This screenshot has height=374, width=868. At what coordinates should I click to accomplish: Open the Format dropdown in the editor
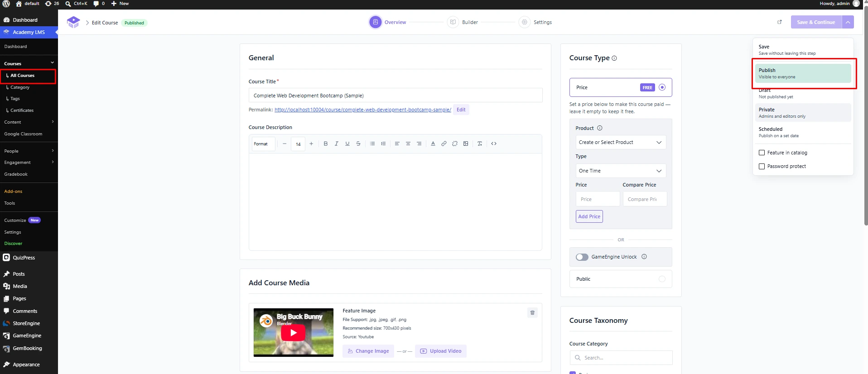click(x=264, y=144)
